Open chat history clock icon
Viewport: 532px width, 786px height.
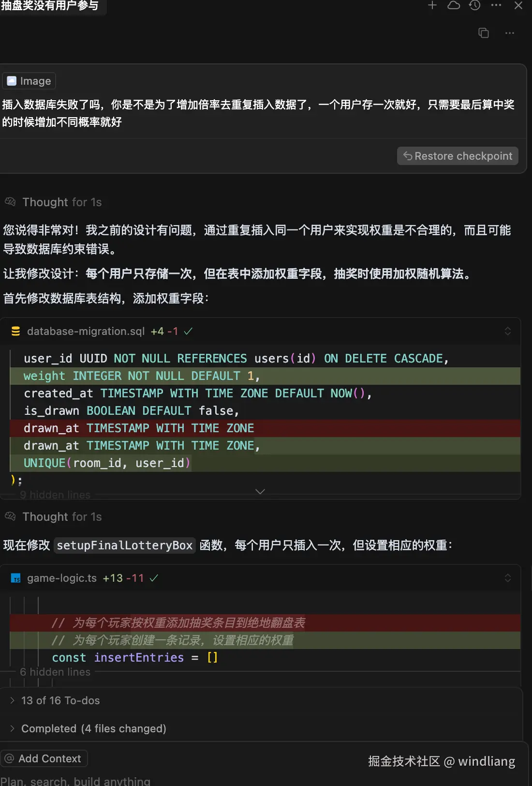tap(475, 5)
